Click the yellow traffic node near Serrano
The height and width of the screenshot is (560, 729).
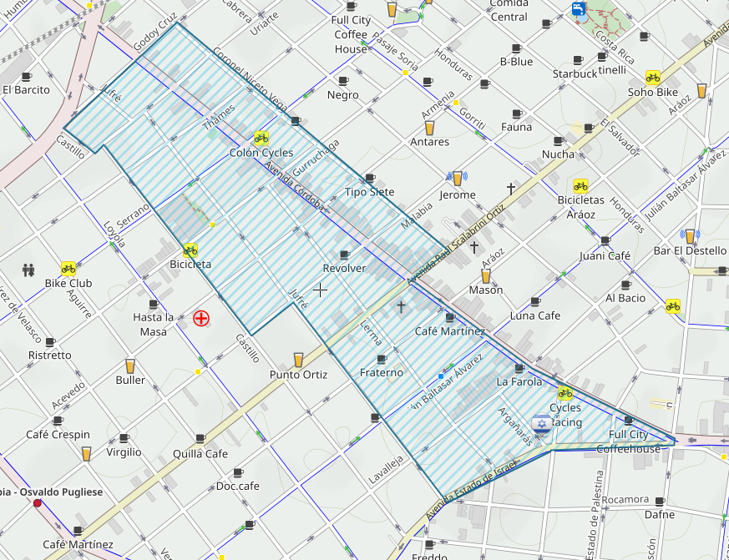(x=213, y=225)
